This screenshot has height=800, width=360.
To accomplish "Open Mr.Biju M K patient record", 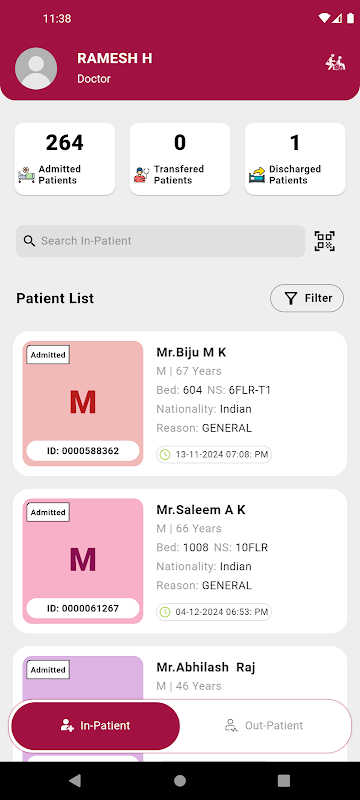I will (x=180, y=404).
